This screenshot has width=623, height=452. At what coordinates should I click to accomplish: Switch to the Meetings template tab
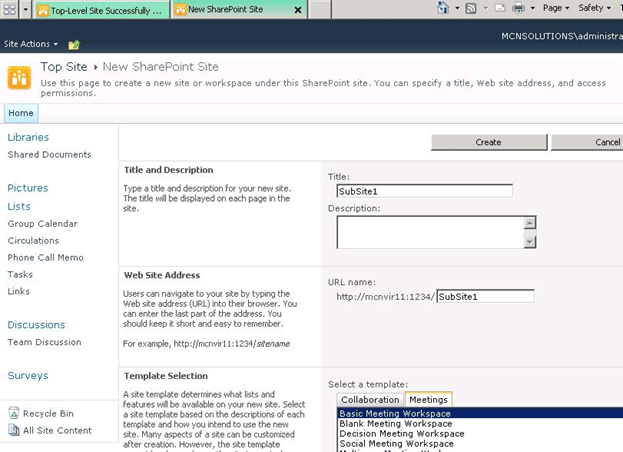coord(428,400)
